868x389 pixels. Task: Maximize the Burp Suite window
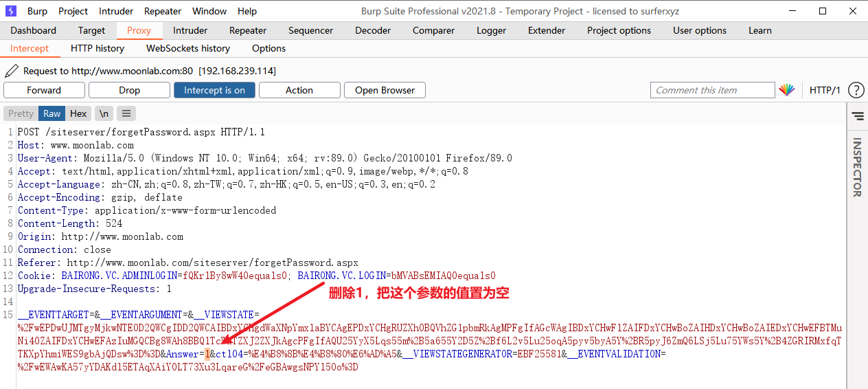[823, 11]
